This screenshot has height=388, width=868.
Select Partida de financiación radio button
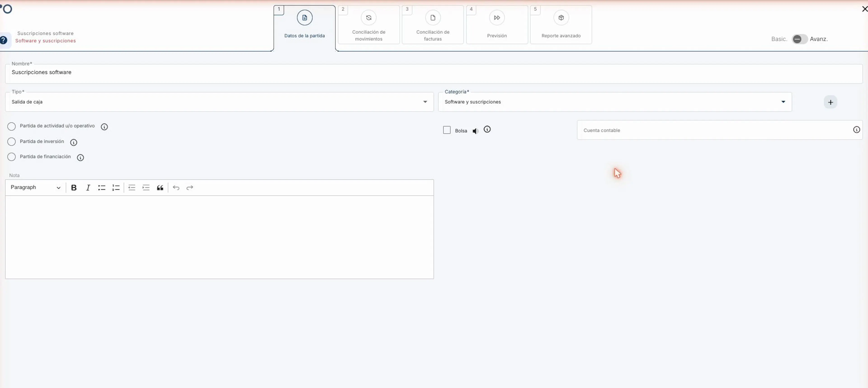pyautogui.click(x=12, y=157)
